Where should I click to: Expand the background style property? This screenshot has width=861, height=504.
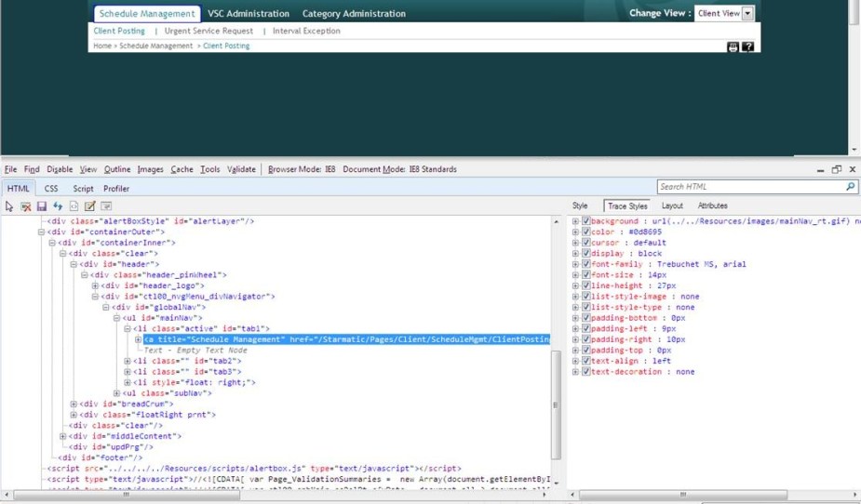575,221
